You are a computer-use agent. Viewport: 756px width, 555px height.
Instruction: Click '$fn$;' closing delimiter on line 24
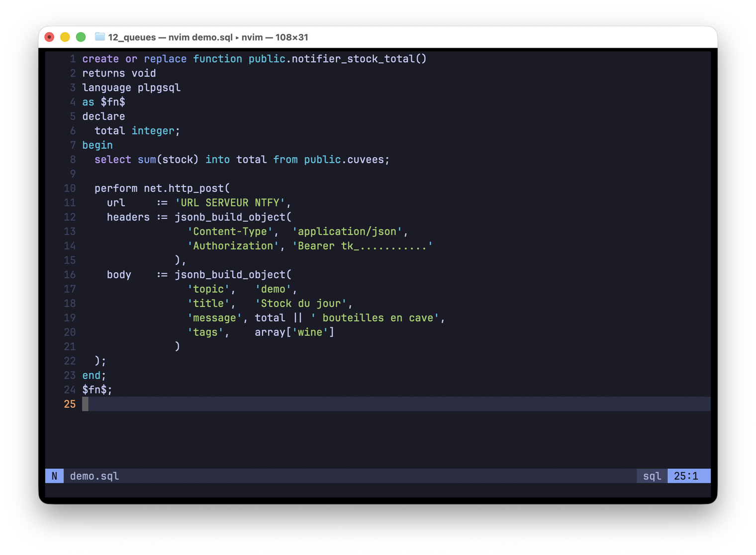tap(97, 391)
